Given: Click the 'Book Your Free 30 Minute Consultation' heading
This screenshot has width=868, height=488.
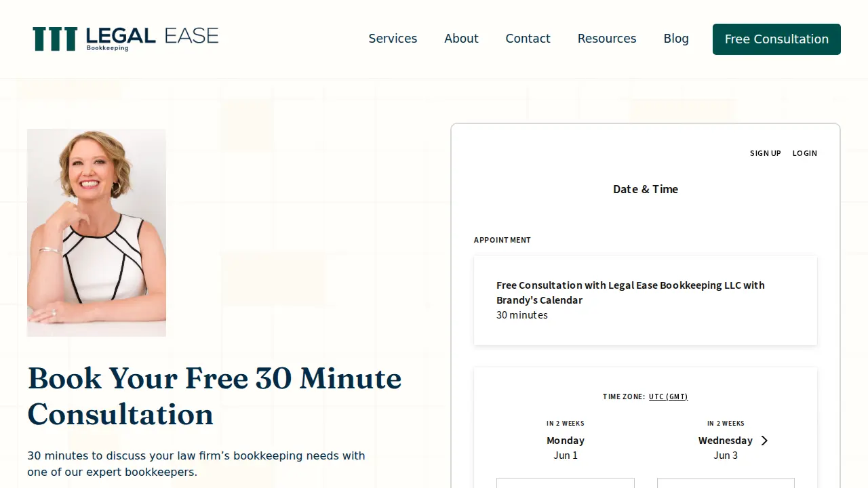Looking at the screenshot, I should tap(214, 396).
